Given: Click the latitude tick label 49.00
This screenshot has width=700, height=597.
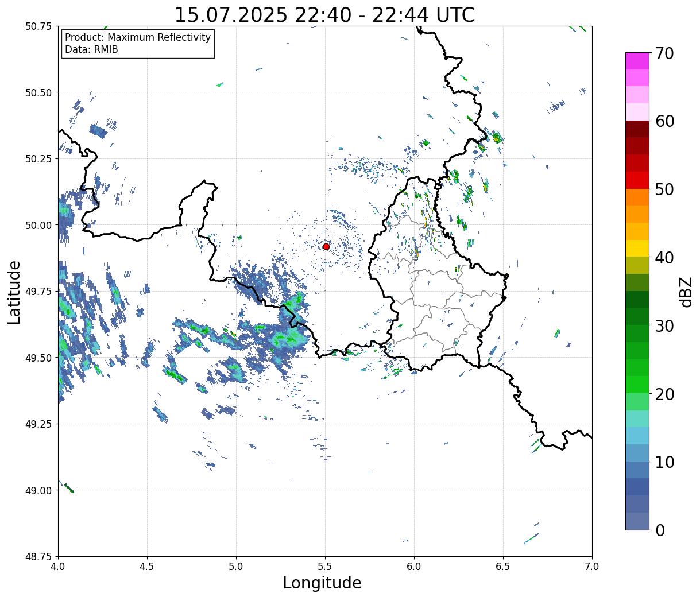Looking at the screenshot, I should click(x=38, y=490).
